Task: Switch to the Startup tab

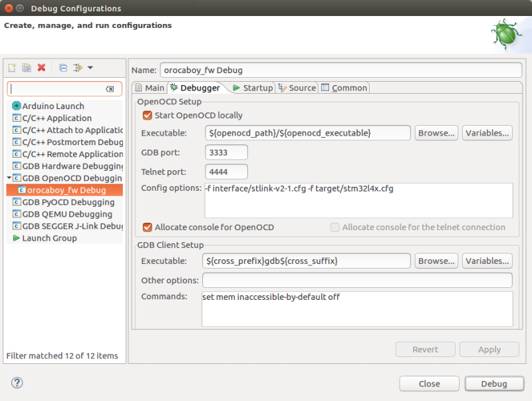Action: pyautogui.click(x=253, y=88)
